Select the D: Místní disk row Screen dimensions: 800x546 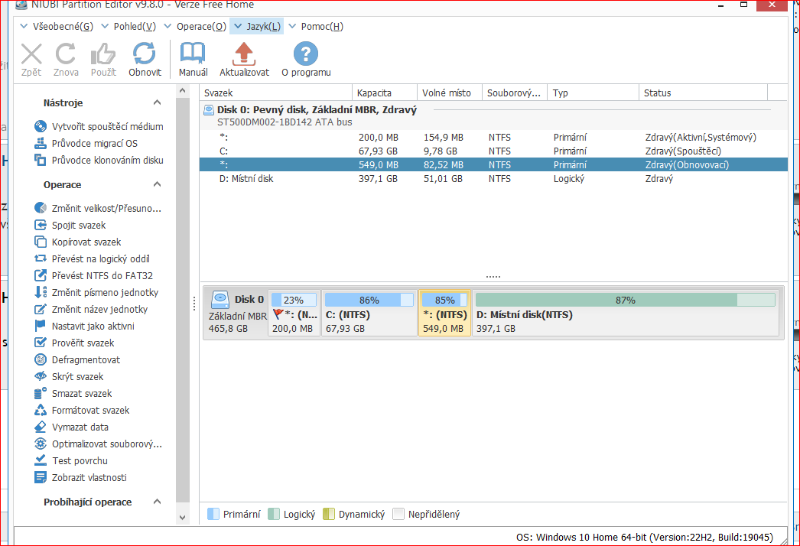(x=493, y=179)
